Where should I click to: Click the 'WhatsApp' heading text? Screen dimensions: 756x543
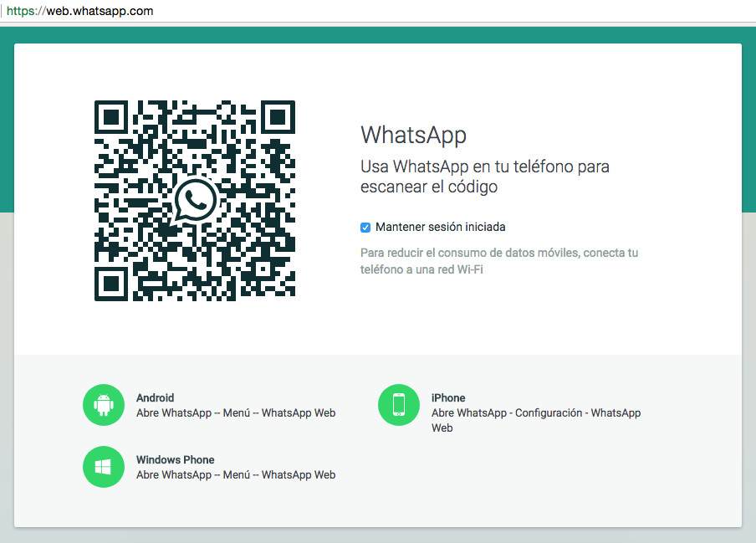click(414, 135)
